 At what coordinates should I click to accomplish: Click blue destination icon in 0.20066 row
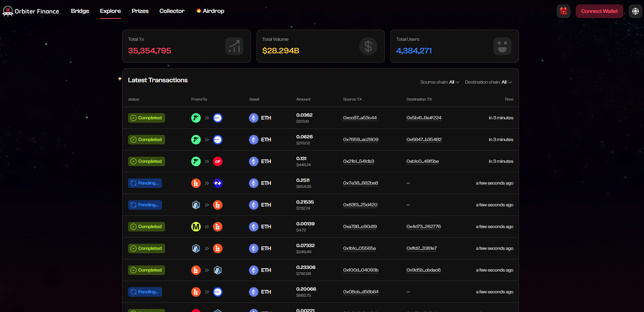click(x=218, y=292)
